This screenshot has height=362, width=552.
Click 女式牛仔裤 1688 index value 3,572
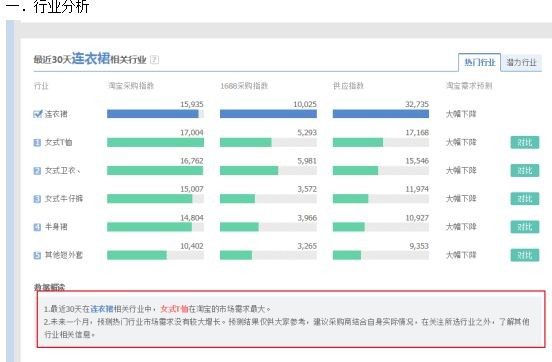307,189
